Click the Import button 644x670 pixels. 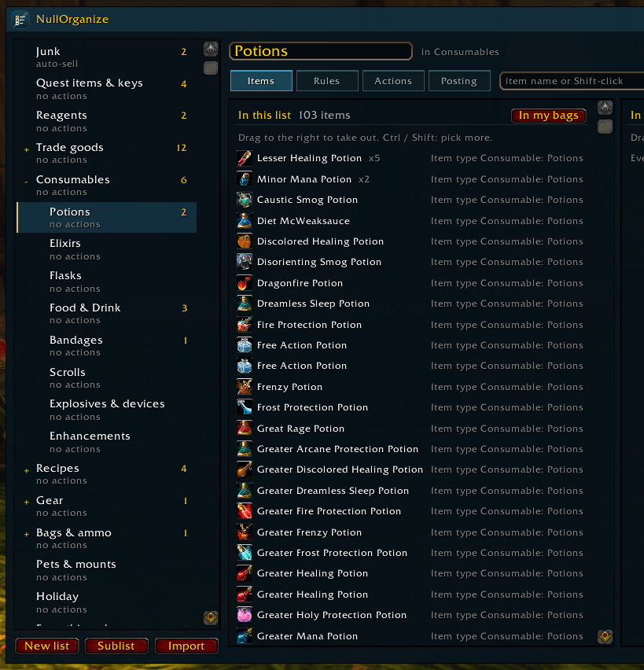coord(186,646)
